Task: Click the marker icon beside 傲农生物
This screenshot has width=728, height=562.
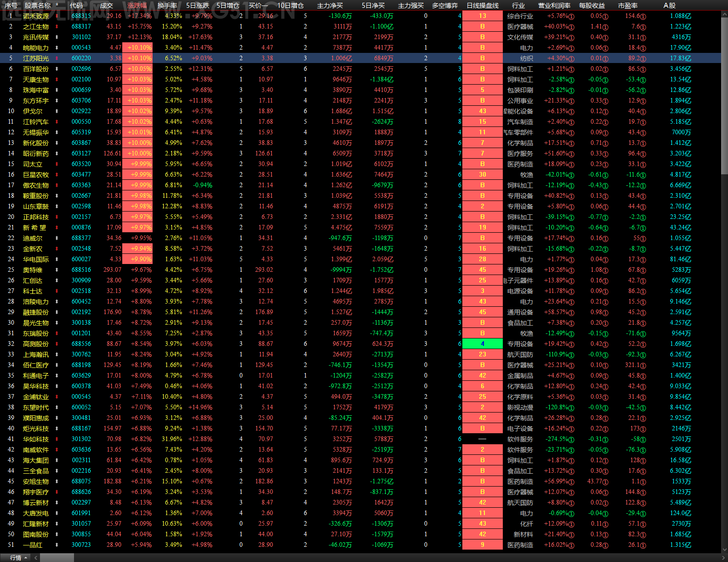Action: (x=57, y=185)
